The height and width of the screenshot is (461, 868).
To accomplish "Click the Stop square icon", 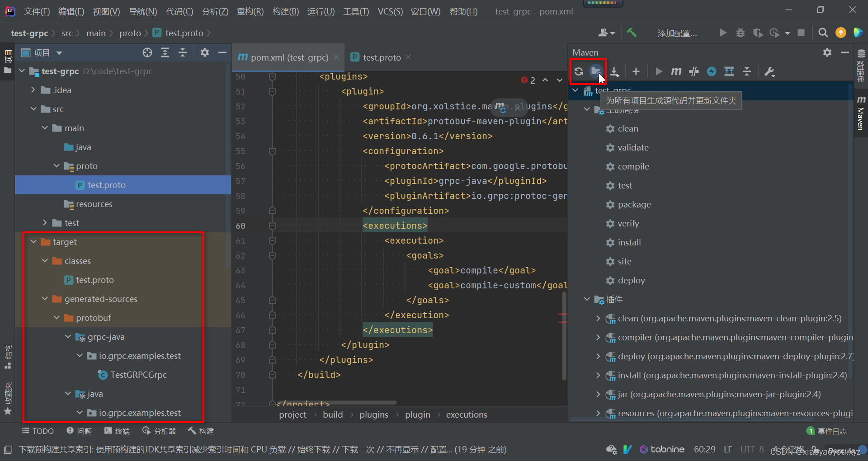I will pos(801,33).
